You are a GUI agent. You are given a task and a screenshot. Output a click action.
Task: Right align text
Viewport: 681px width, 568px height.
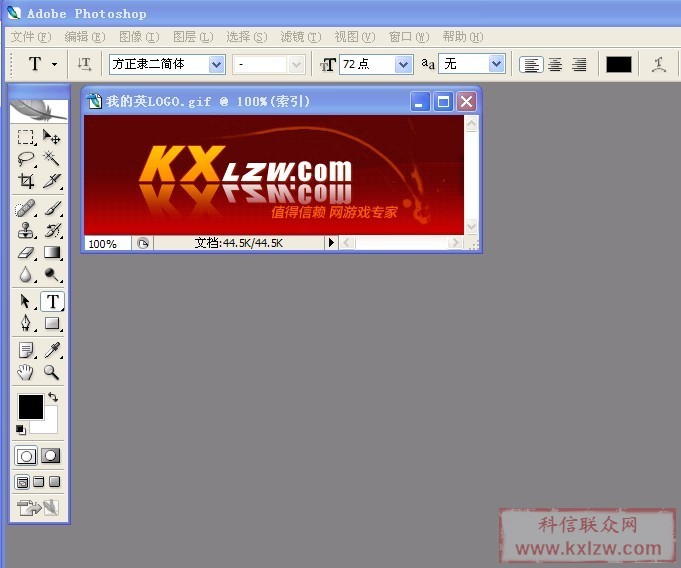tap(579, 65)
